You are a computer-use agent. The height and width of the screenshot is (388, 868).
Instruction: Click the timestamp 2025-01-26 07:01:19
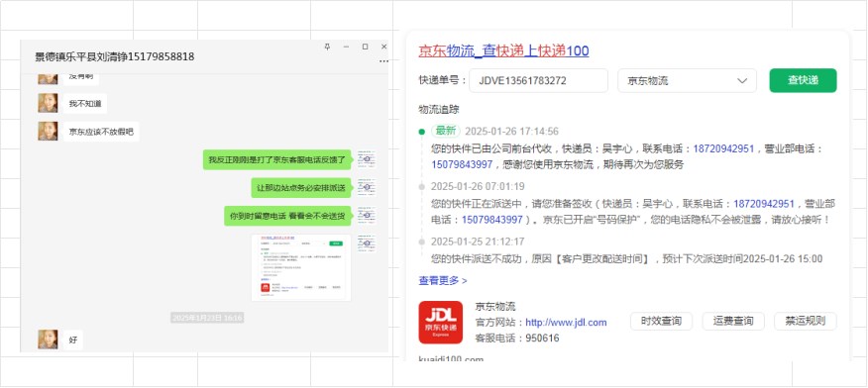478,186
